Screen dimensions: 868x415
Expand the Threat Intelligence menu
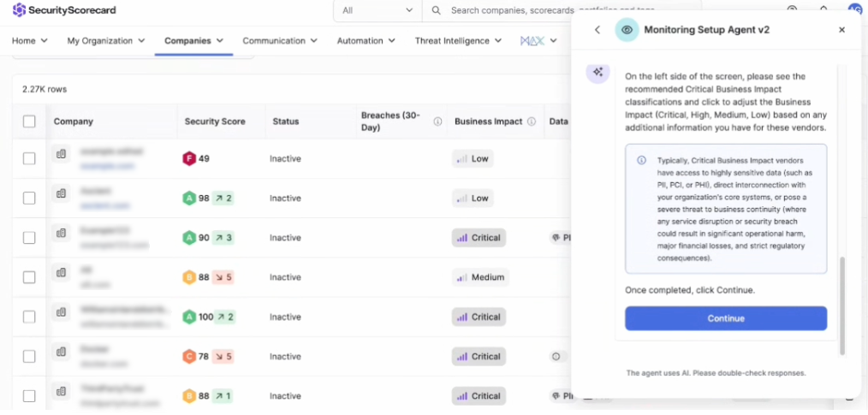[458, 41]
